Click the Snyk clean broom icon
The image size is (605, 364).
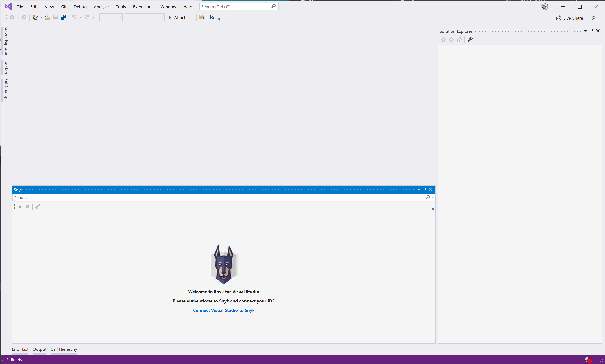pyautogui.click(x=38, y=207)
